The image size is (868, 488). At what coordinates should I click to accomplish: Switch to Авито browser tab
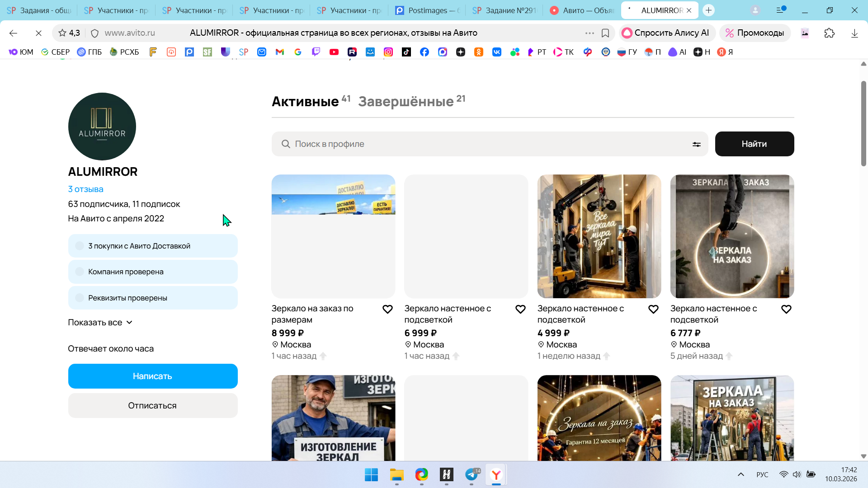(x=582, y=10)
